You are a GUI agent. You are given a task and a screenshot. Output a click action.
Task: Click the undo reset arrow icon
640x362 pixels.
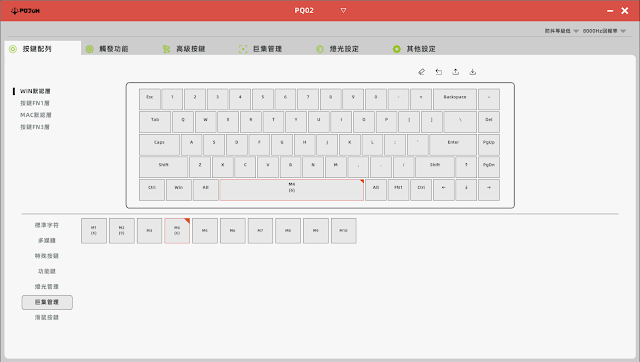[439, 72]
